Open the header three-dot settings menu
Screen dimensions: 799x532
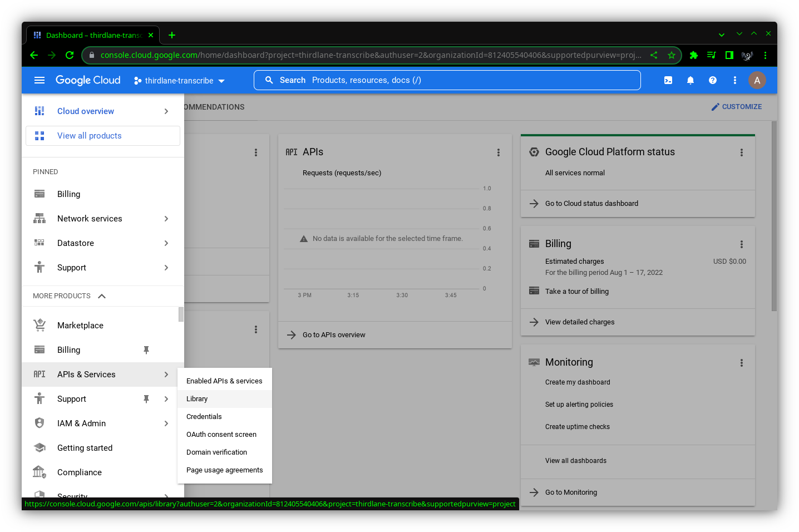coord(735,80)
